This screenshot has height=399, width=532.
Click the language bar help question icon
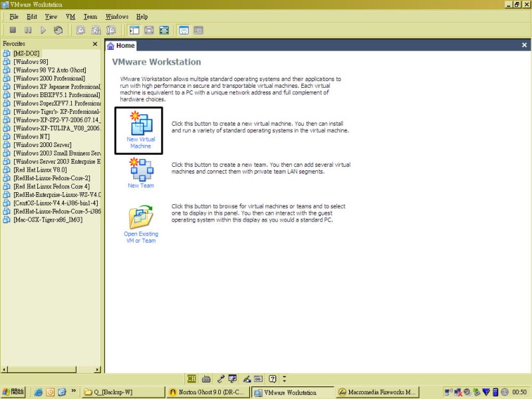tap(273, 378)
